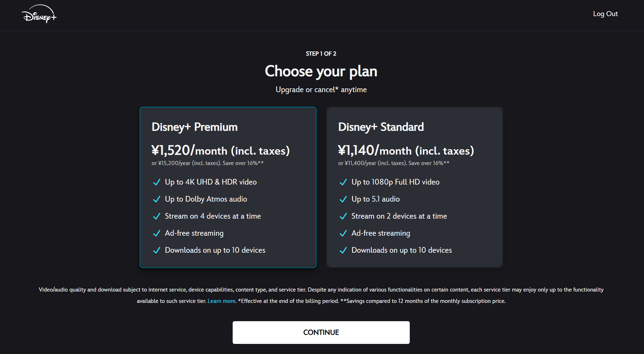
Task: Open the Learn more link
Action: [x=221, y=301]
